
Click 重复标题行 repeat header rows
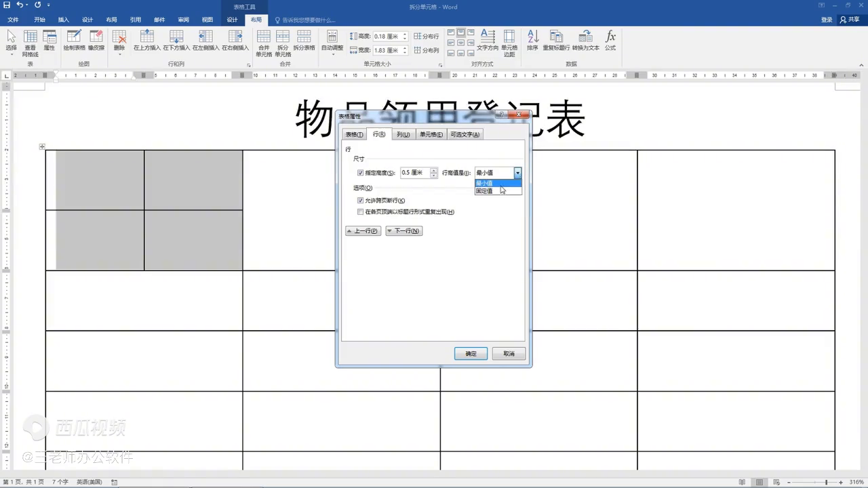[x=556, y=41]
